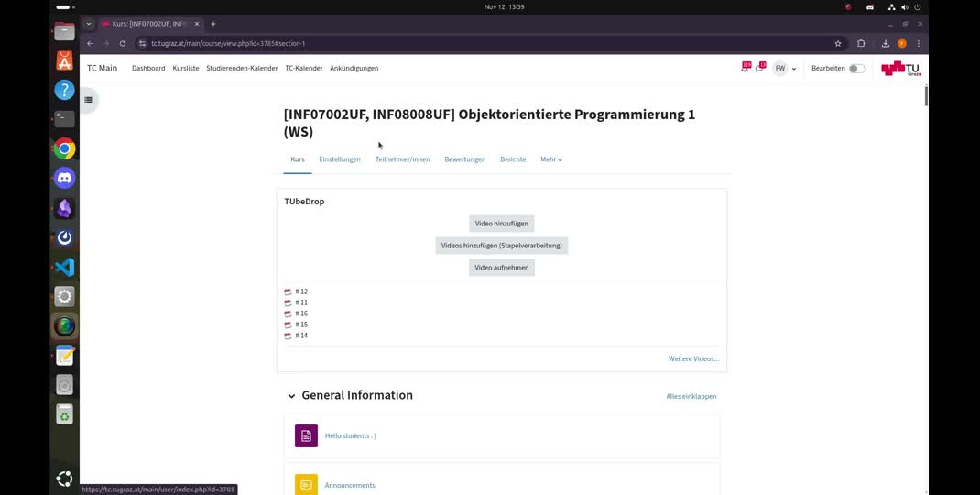980x495 pixels.
Task: Click the FW user avatar
Action: tap(780, 68)
